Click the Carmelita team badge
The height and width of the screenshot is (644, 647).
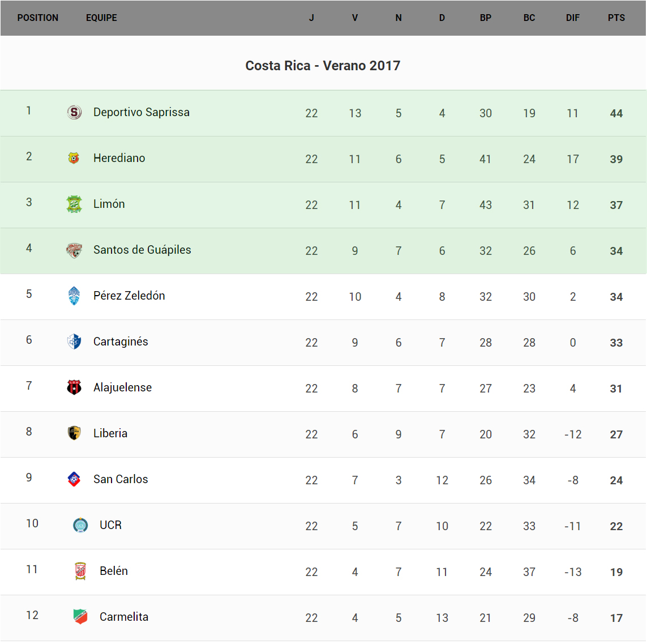(x=80, y=616)
